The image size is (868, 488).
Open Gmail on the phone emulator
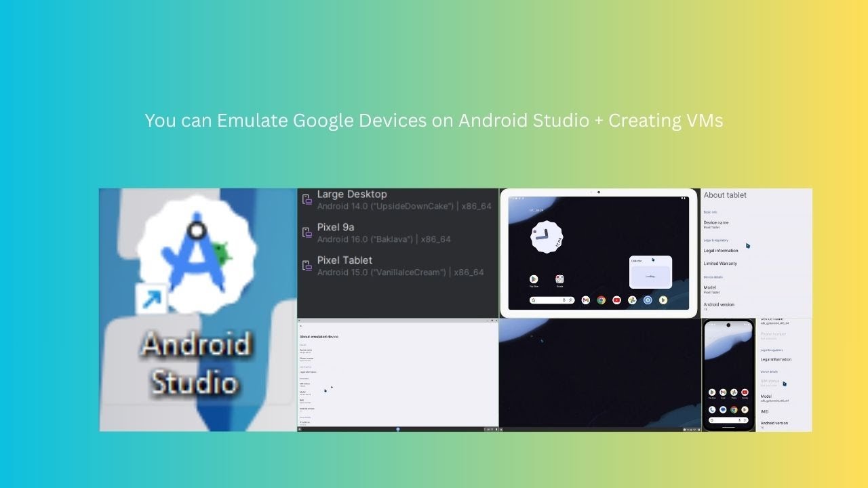point(723,392)
